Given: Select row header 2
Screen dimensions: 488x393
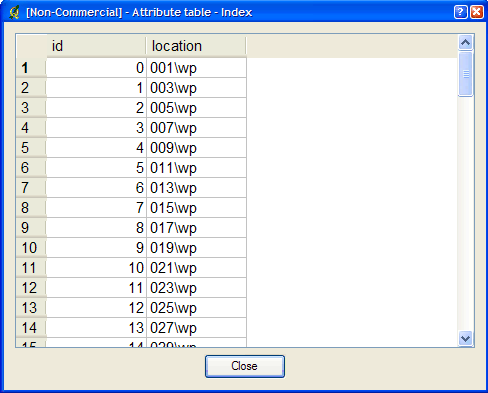Looking at the screenshot, I should click(x=31, y=88).
